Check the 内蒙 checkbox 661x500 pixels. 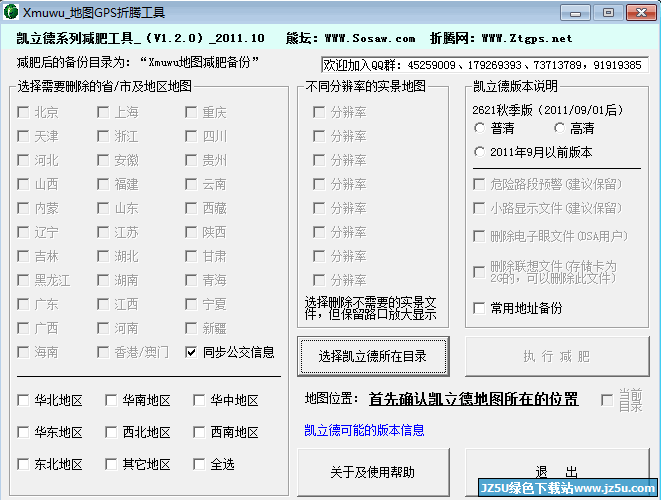pos(23,208)
